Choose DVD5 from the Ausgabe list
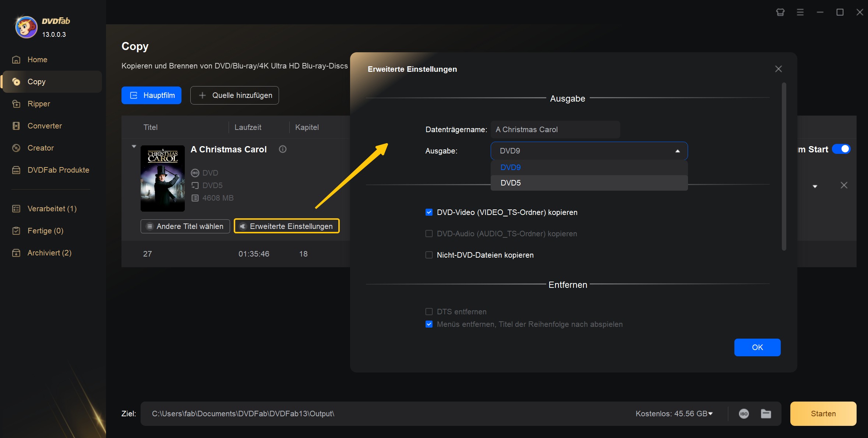Image resolution: width=868 pixels, height=438 pixels. coord(589,183)
